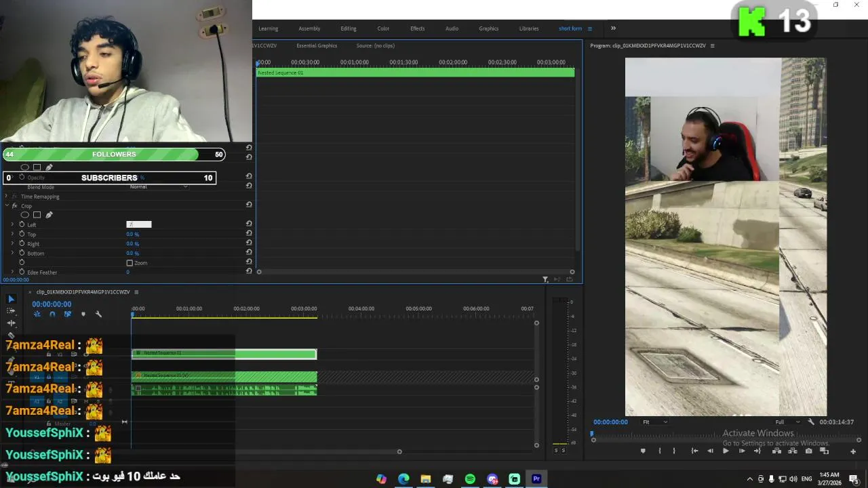Expand the Right crop property
This screenshot has width=868, height=488.
point(12,243)
